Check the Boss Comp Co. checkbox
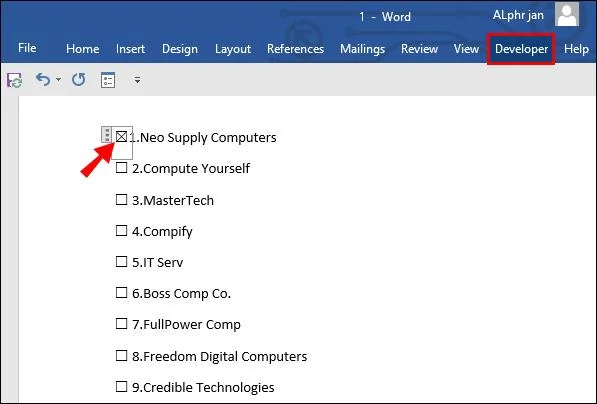Image resolution: width=597 pixels, height=404 pixels. (121, 293)
